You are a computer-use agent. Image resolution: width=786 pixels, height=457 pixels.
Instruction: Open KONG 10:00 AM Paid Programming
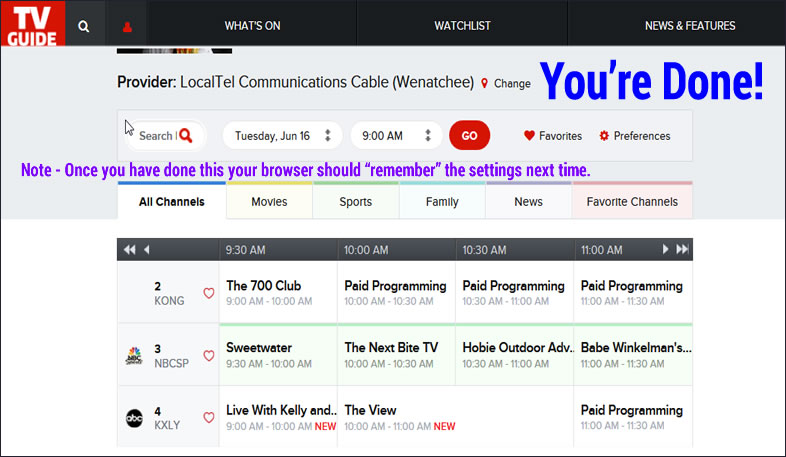[395, 286]
